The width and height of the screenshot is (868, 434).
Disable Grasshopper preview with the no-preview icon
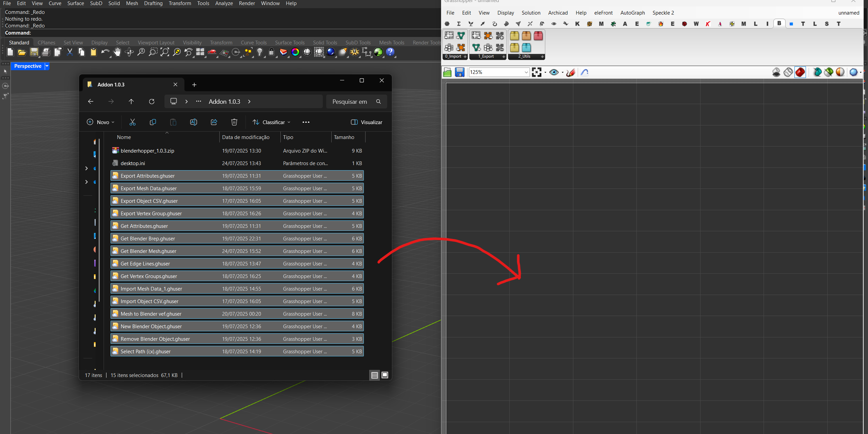point(776,72)
